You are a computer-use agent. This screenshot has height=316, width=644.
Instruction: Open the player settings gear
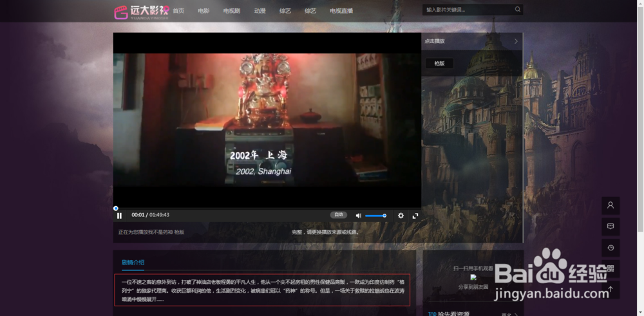pos(401,216)
